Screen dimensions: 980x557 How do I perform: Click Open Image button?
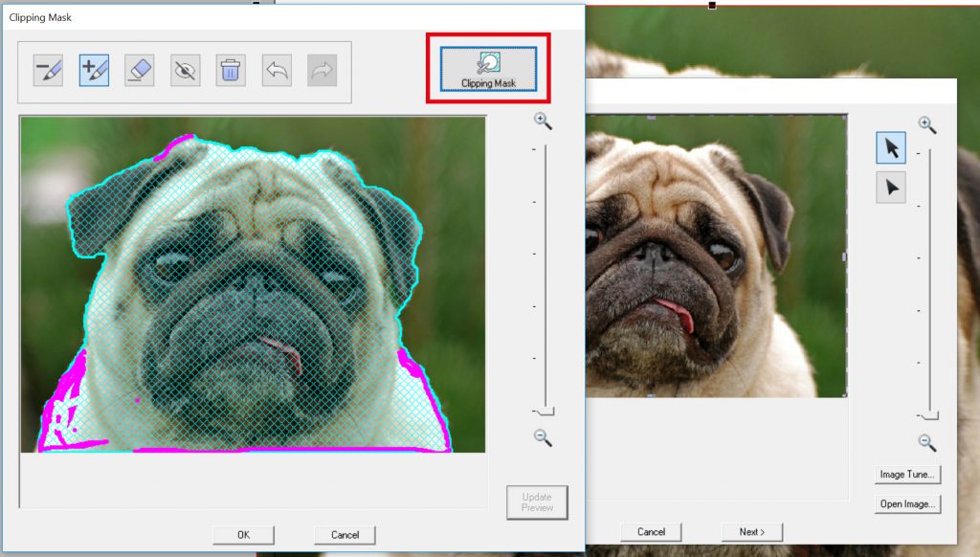(907, 503)
